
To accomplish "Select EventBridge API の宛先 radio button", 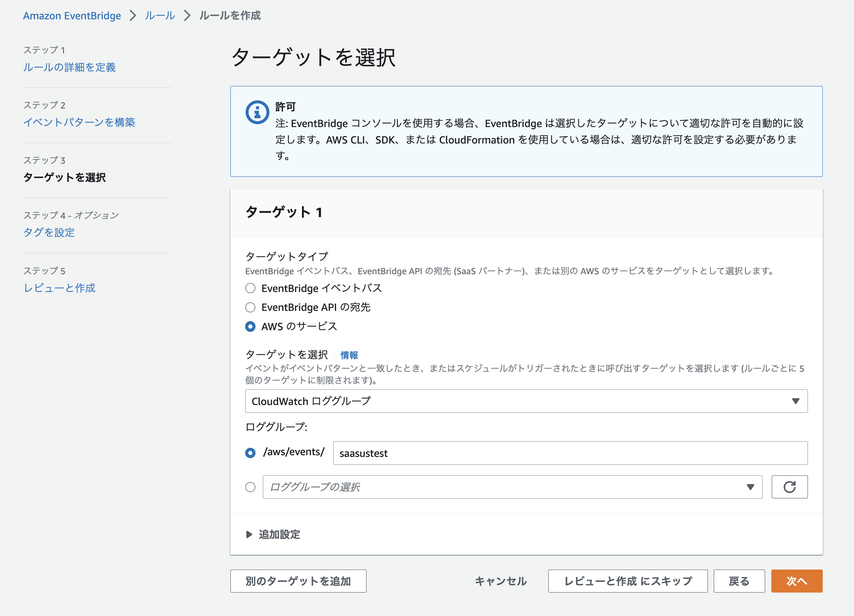I will pos(250,307).
